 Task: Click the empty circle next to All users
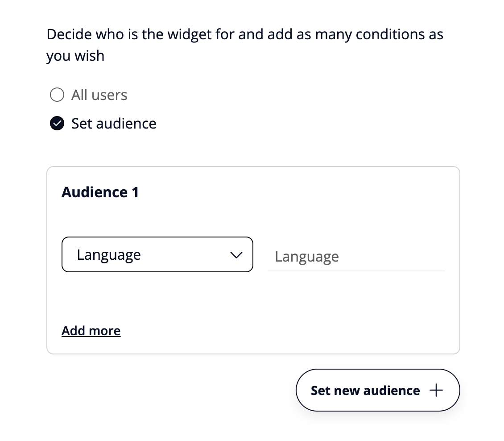(57, 95)
